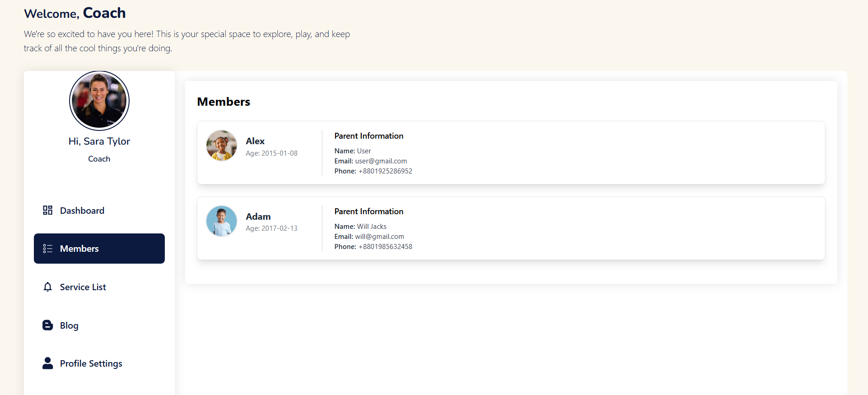
Task: Go to the Blog section
Action: click(x=99, y=325)
